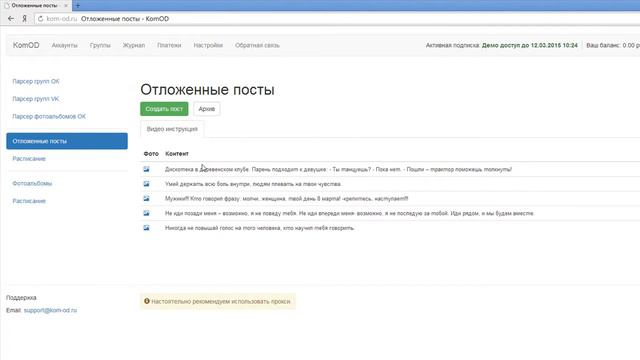
Task: Open the 'Платежи' navigation item
Action: point(169,45)
